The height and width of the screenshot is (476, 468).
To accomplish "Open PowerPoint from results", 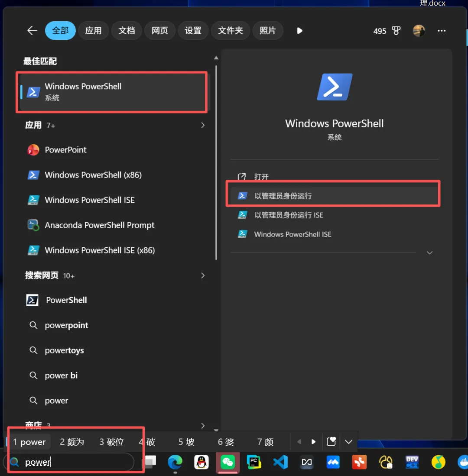I will (115, 150).
